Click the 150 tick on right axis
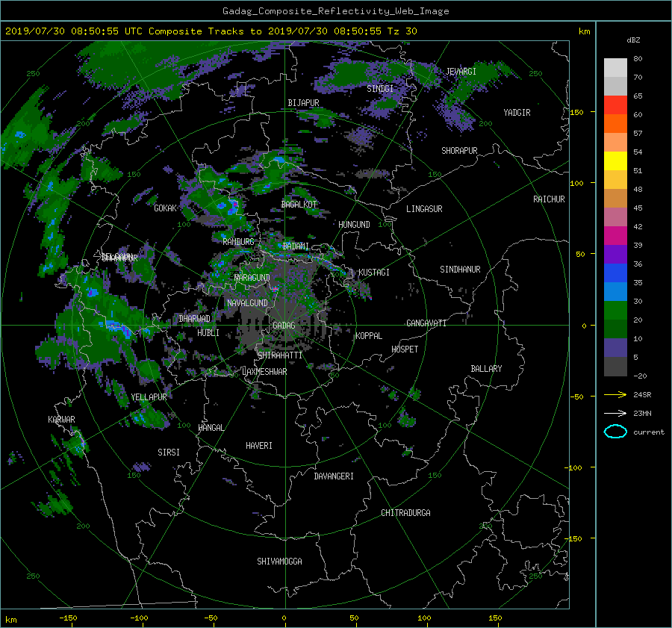 click(x=576, y=112)
